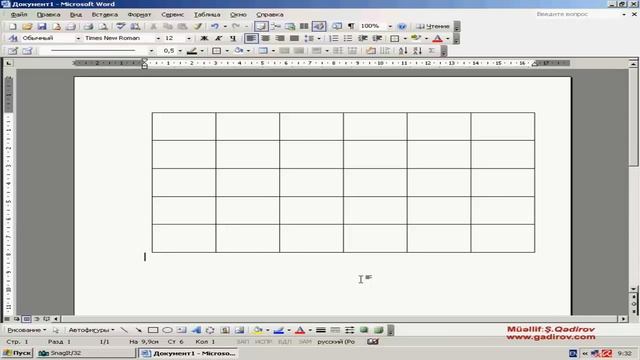The height and width of the screenshot is (360, 640).
Task: Click the Styles and Formatting icon
Action: click(x=13, y=38)
